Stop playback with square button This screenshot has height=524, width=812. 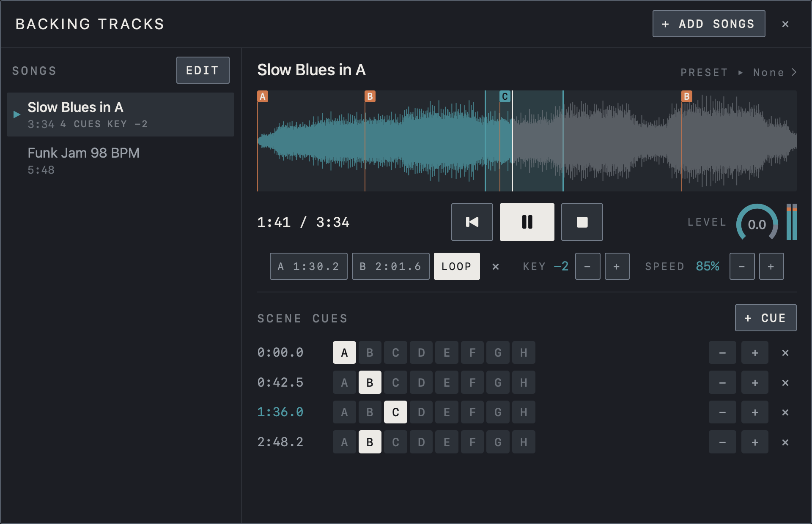pos(582,222)
